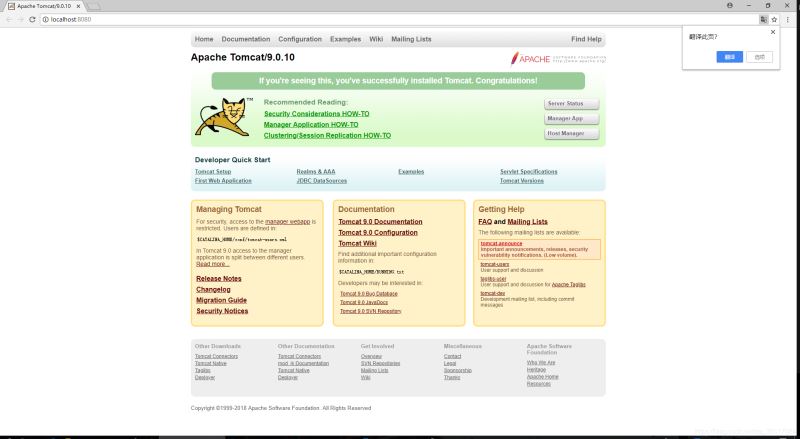Click the translate icon in address bar
Image resolution: width=800 pixels, height=439 pixels.
tap(763, 19)
